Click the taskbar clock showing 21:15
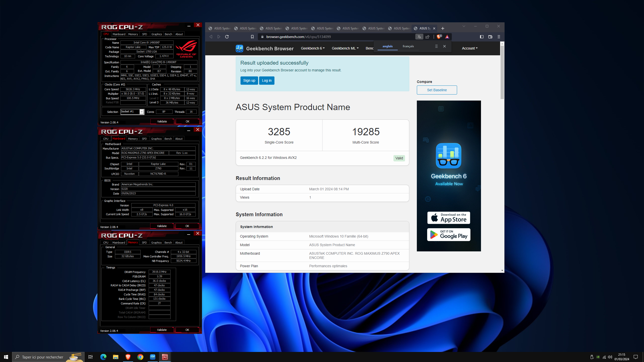This screenshot has width=644, height=362. click(622, 357)
